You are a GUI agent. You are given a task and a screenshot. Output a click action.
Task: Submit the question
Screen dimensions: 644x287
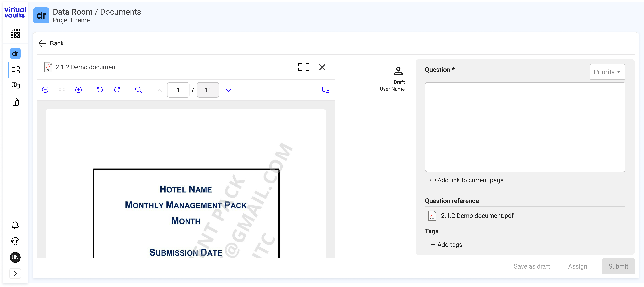click(x=618, y=266)
